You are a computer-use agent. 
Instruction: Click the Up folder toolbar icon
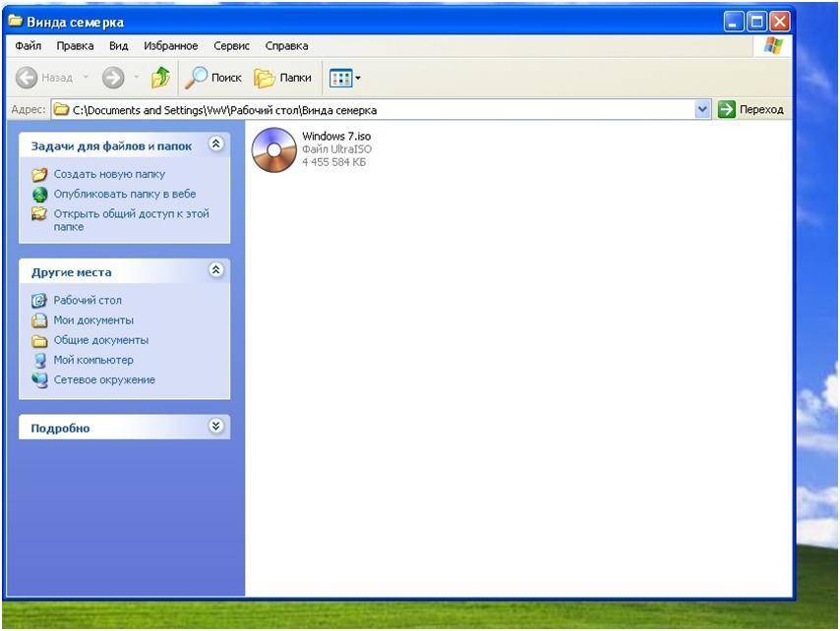(160, 78)
